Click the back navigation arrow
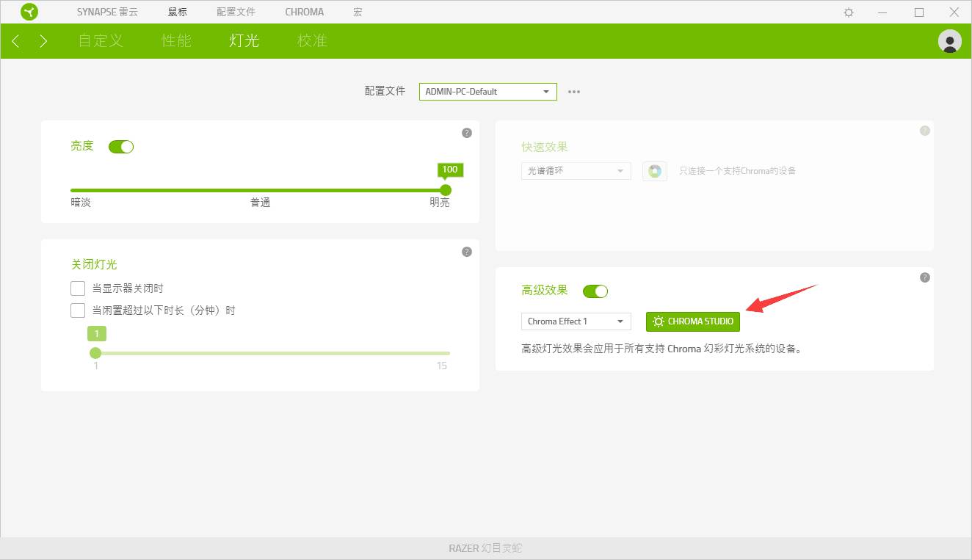The image size is (972, 560). click(16, 41)
